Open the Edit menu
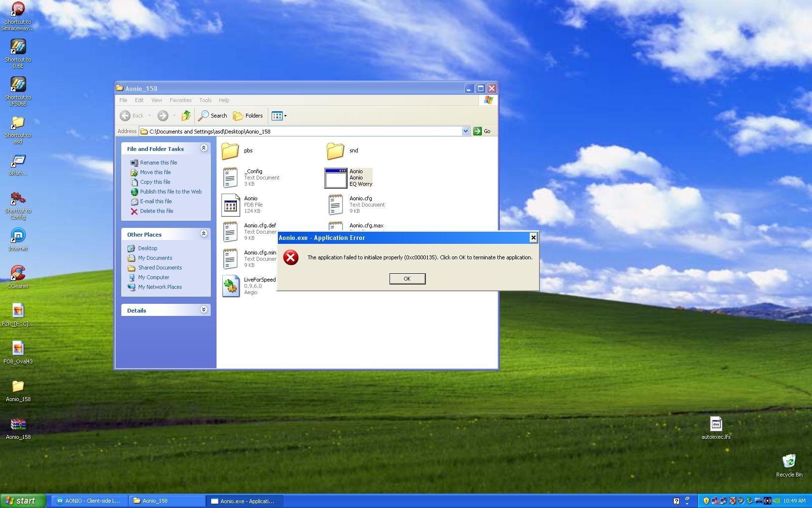 (x=139, y=100)
